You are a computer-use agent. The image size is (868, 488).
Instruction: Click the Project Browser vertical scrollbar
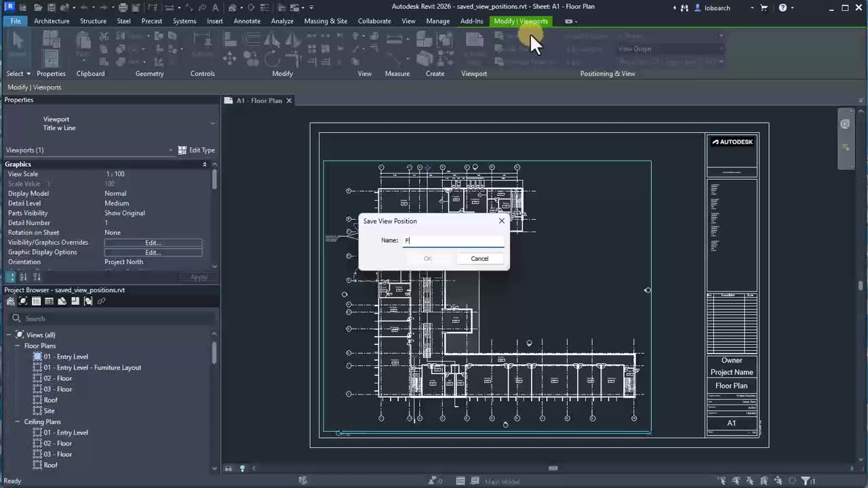coord(214,352)
